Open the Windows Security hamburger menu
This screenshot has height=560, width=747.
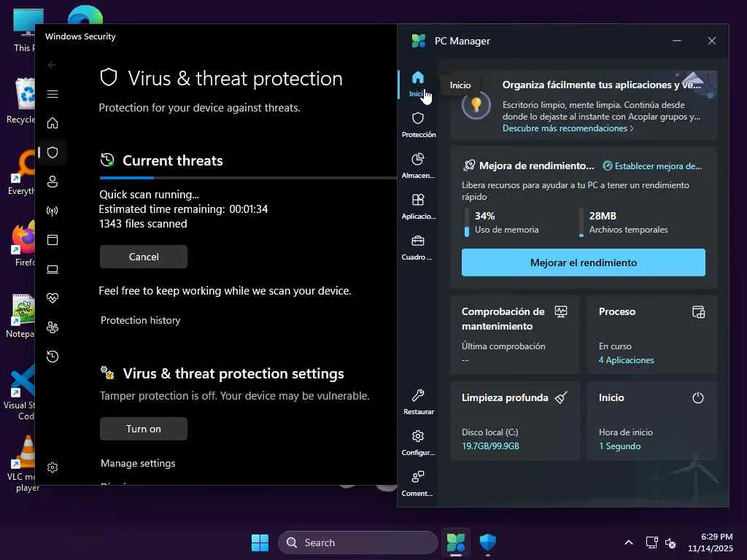(53, 94)
